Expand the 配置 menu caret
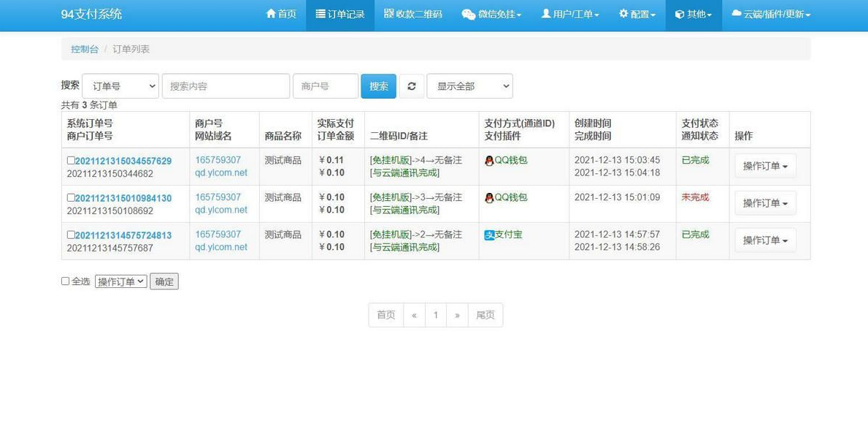 [653, 15]
